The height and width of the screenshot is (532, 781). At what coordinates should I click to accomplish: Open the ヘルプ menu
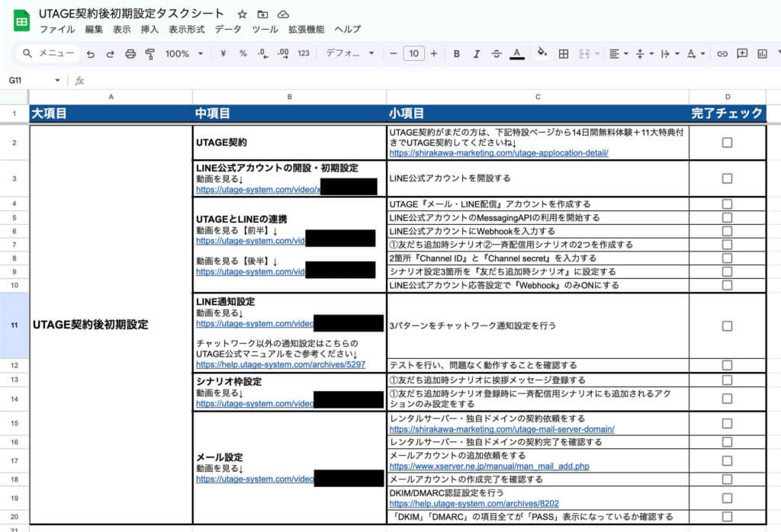pos(347,30)
